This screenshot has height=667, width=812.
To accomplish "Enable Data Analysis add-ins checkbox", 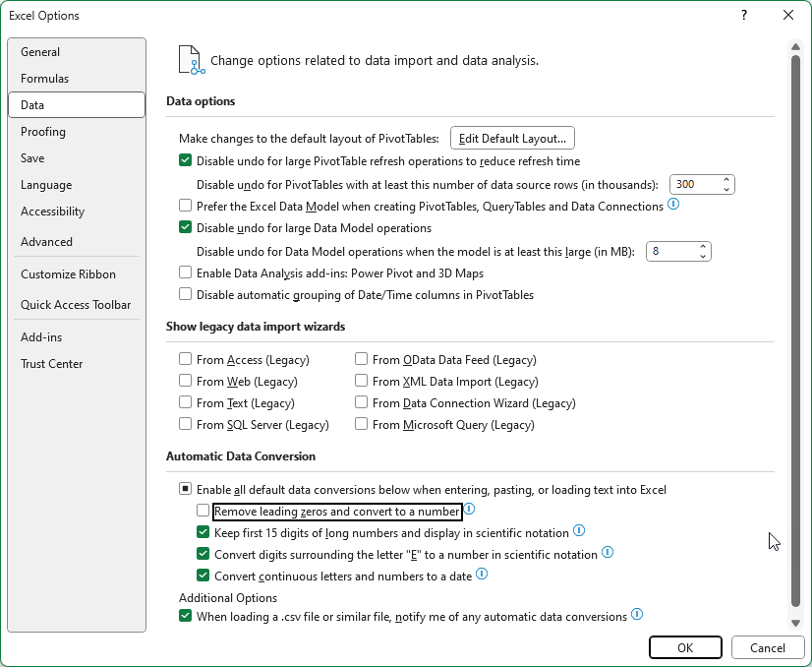I will tap(185, 273).
